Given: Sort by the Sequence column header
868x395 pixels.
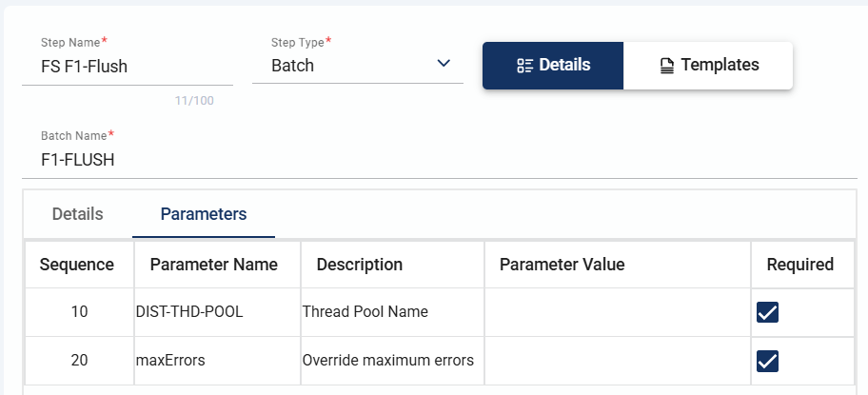Looking at the screenshot, I should click(x=77, y=265).
